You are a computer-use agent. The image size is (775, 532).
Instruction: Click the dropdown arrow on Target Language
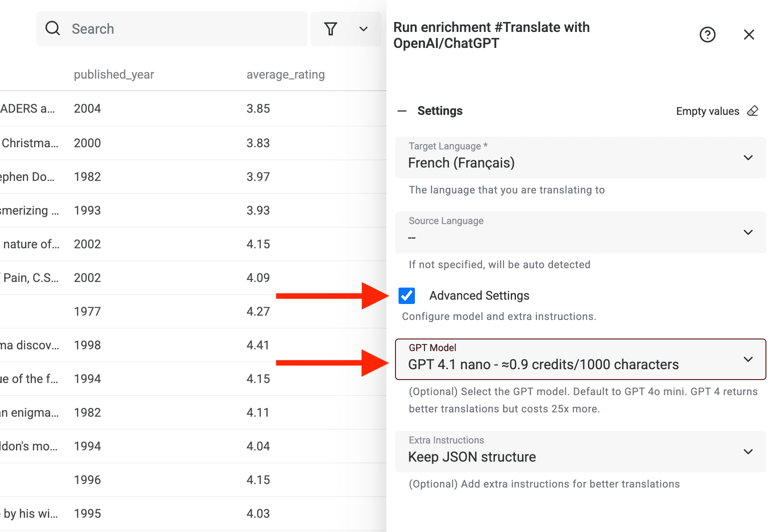click(748, 158)
